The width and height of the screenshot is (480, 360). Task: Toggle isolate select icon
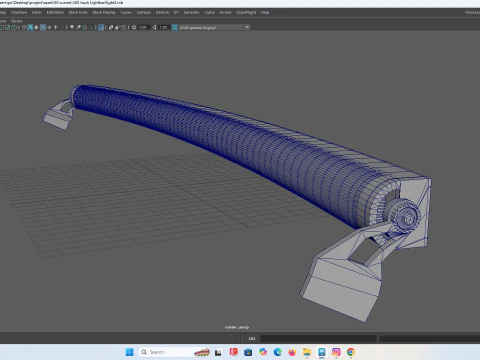pos(101,27)
